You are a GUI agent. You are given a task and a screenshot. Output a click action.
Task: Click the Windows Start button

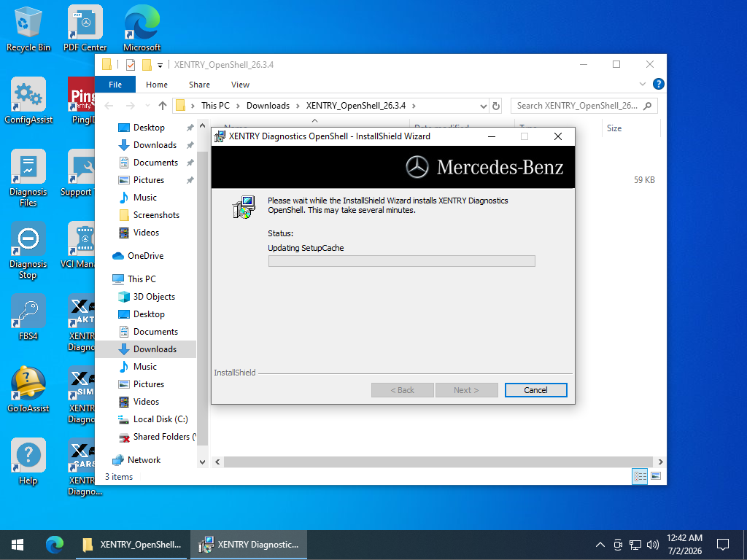(x=18, y=545)
